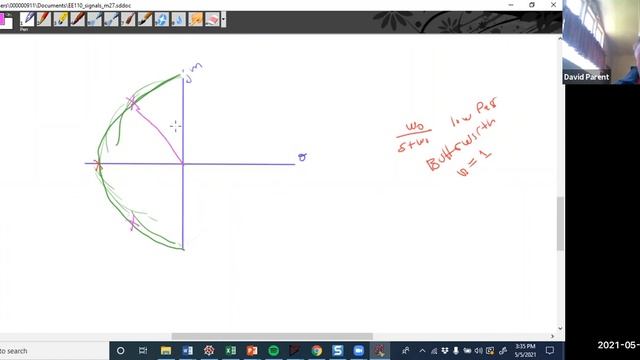Select the orange-tipped pencil tool
The height and width of the screenshot is (360, 640).
(145, 20)
